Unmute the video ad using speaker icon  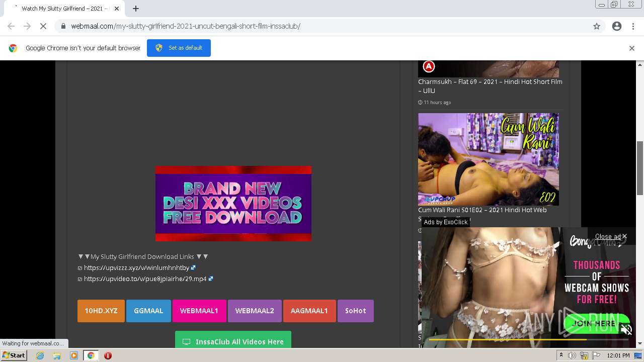pos(626,330)
